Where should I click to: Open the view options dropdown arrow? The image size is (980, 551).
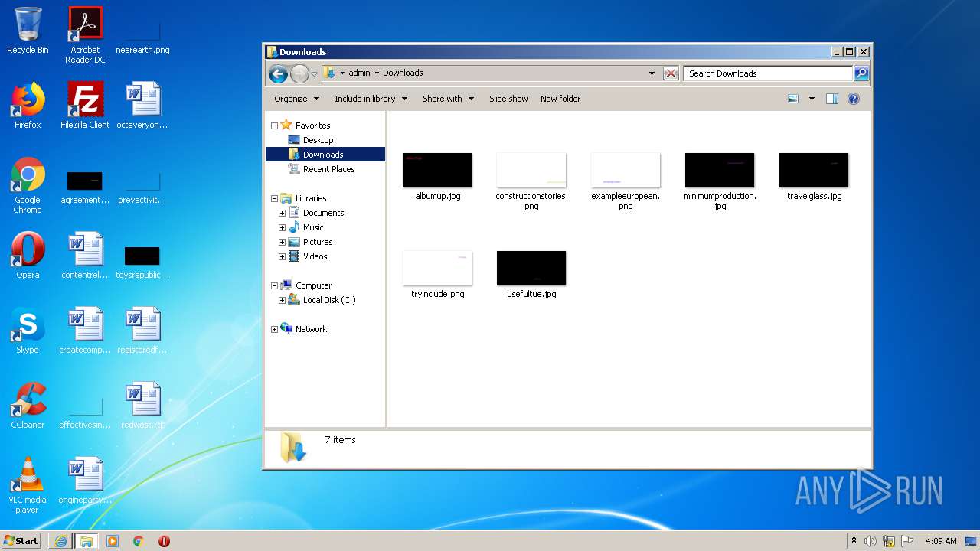click(812, 99)
